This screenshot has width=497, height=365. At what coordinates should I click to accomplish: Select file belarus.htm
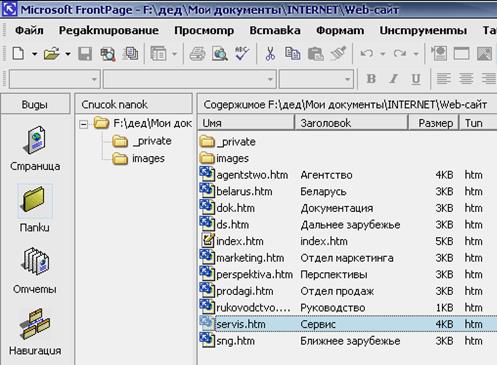(236, 191)
